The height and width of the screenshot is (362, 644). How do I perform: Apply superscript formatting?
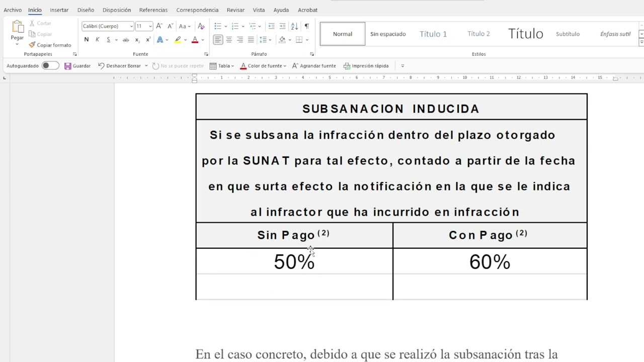coord(148,40)
